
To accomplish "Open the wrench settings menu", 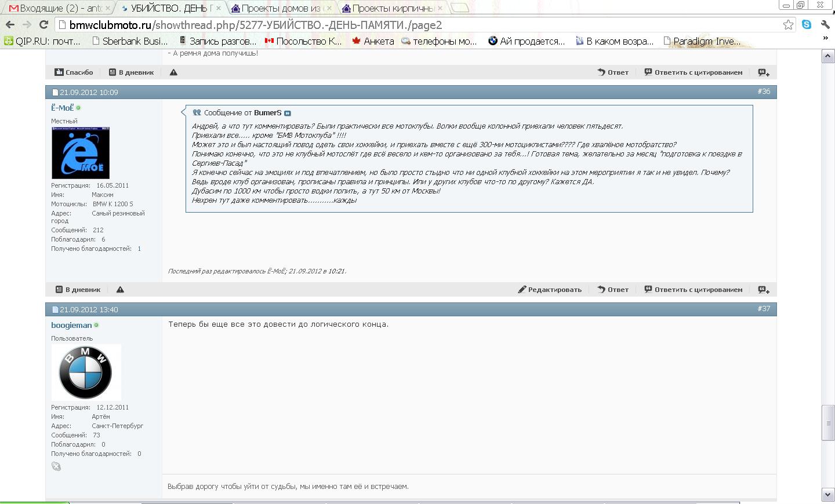I will pos(825,24).
